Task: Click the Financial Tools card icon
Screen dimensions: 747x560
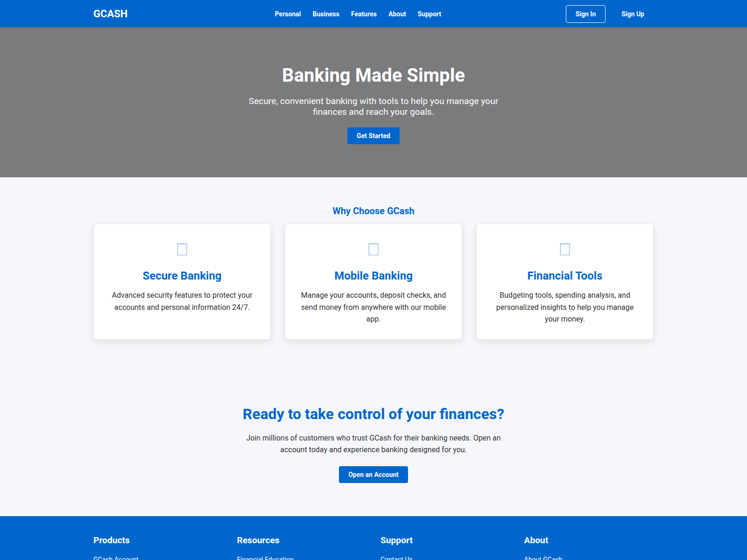Action: 565,250
